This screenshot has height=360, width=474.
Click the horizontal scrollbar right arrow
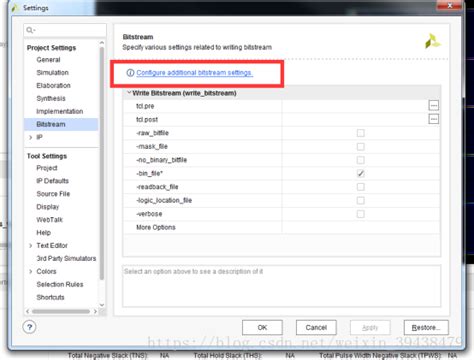click(95, 311)
